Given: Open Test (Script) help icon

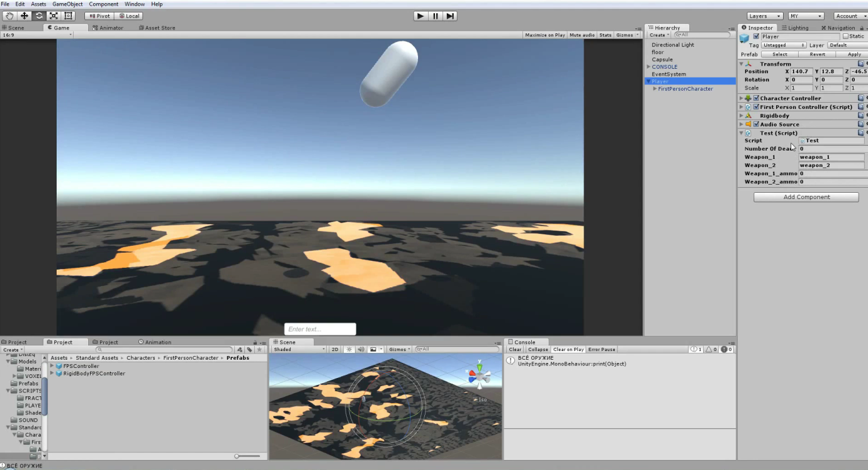Looking at the screenshot, I should point(861,133).
